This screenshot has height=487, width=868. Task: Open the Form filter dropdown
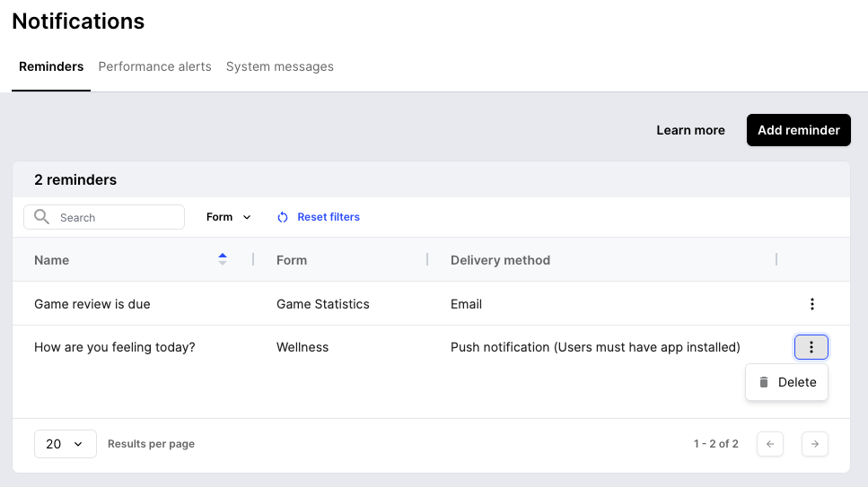(x=228, y=217)
